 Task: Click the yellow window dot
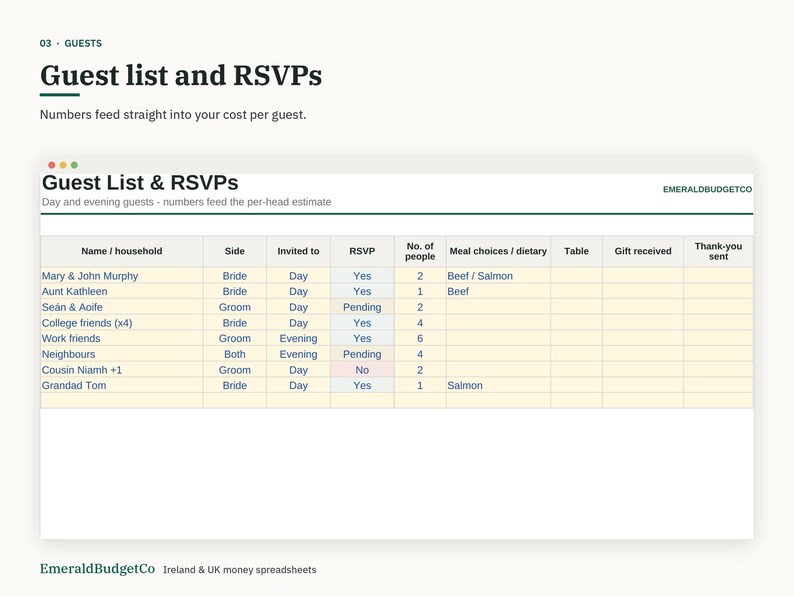click(63, 165)
